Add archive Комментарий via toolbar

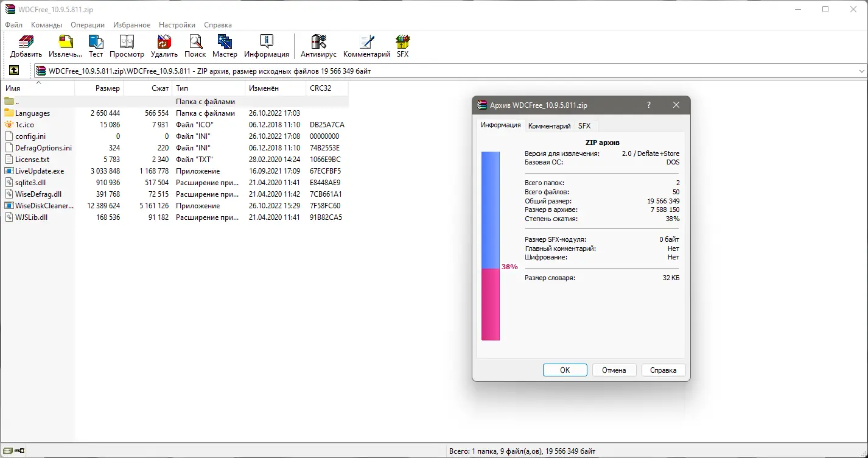pos(366,46)
